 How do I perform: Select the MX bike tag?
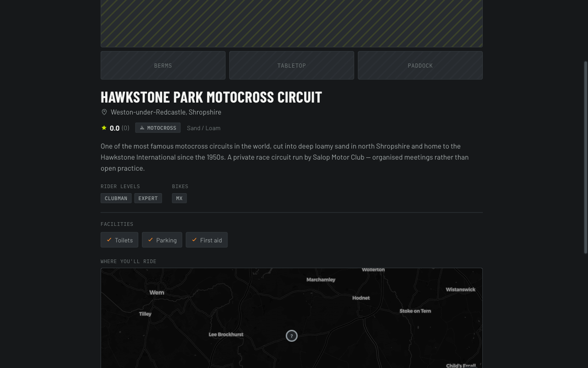[x=179, y=198]
